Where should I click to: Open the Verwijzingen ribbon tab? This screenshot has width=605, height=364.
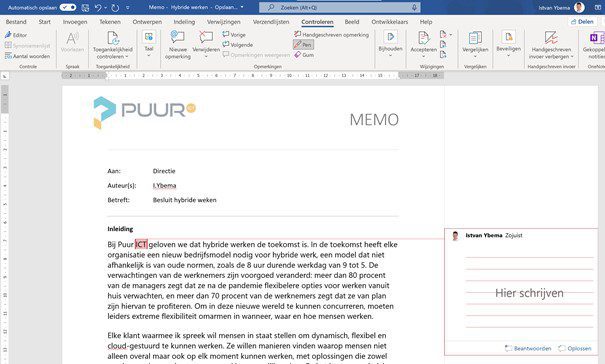coord(223,22)
